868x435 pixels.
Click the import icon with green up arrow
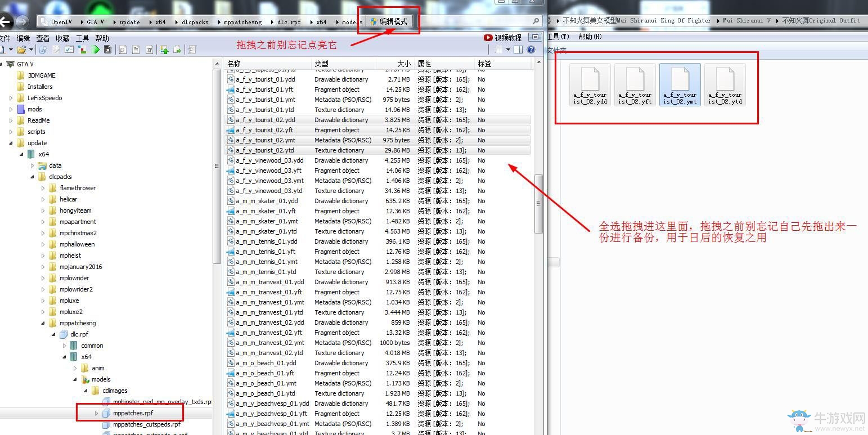pos(164,50)
